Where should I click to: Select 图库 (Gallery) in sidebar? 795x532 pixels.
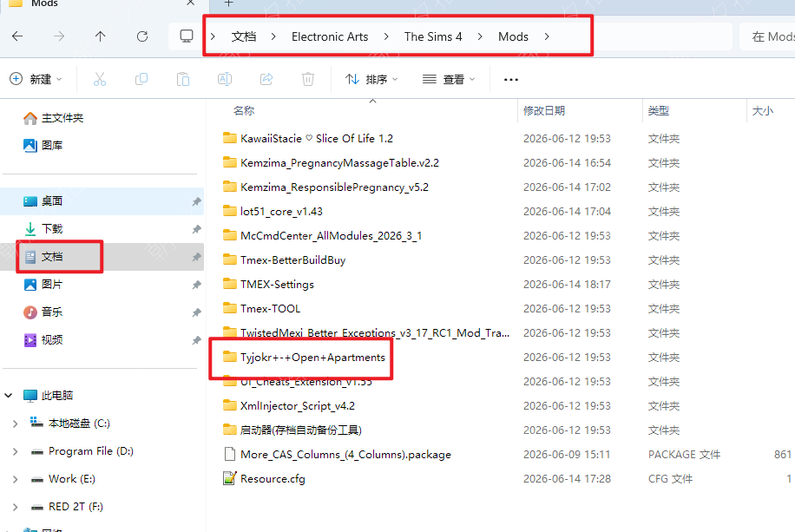43,146
